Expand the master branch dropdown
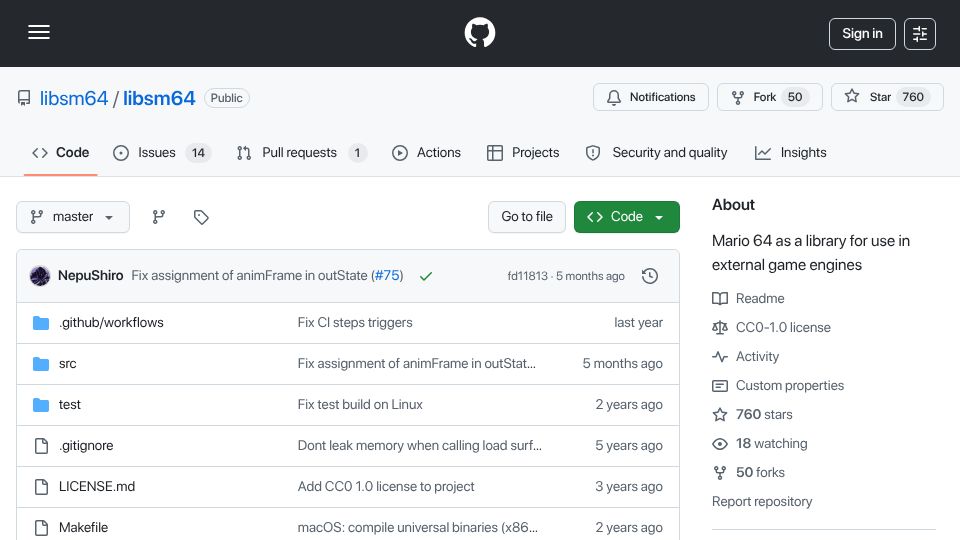The image size is (960, 540). click(x=73, y=217)
